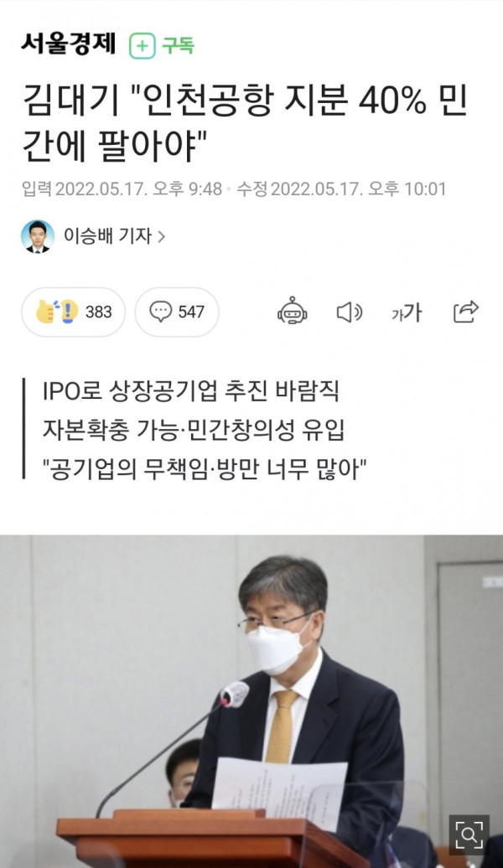This screenshot has height=868, width=503.
Task: Click the magnifier enlarge-image icon
Action: (469, 834)
